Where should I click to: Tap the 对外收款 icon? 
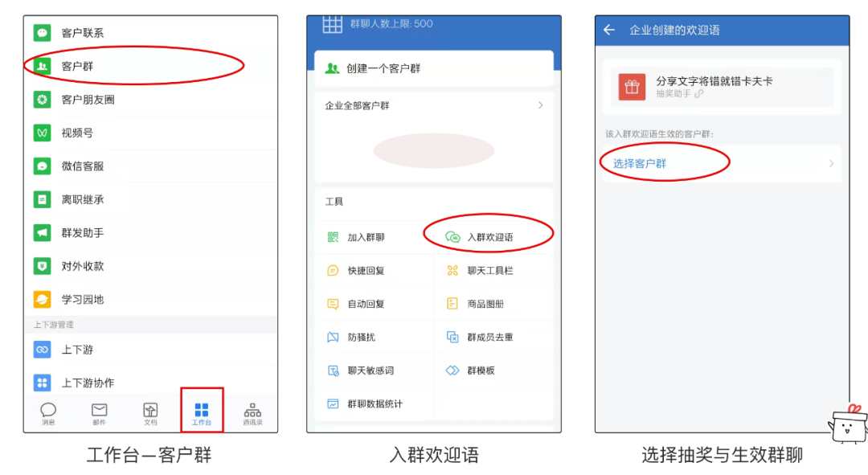(x=42, y=266)
